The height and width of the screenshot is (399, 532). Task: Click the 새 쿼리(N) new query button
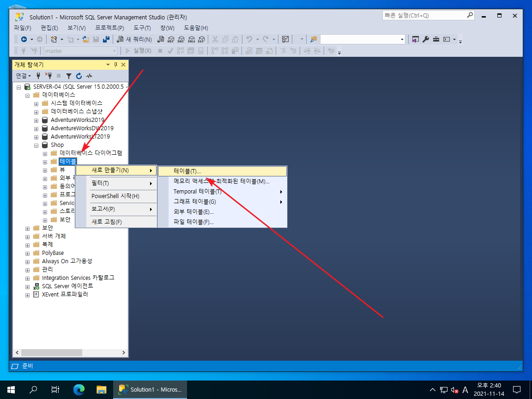(x=134, y=39)
